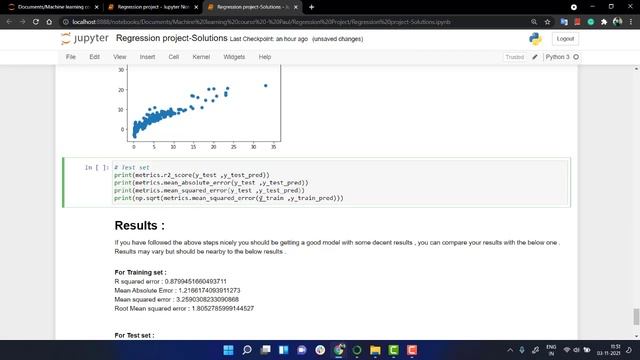Open the Cell menu
Viewport: 640px width, 360px height.
tap(174, 57)
